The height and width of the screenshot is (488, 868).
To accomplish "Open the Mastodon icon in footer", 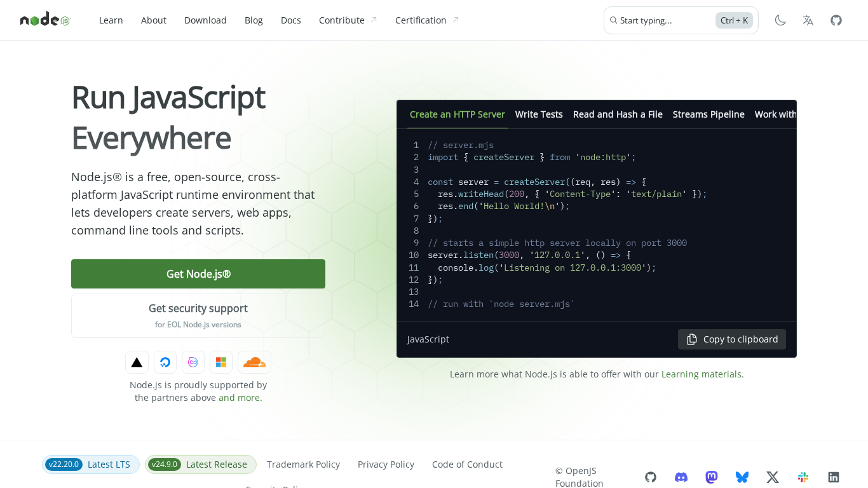I will pyautogui.click(x=712, y=477).
